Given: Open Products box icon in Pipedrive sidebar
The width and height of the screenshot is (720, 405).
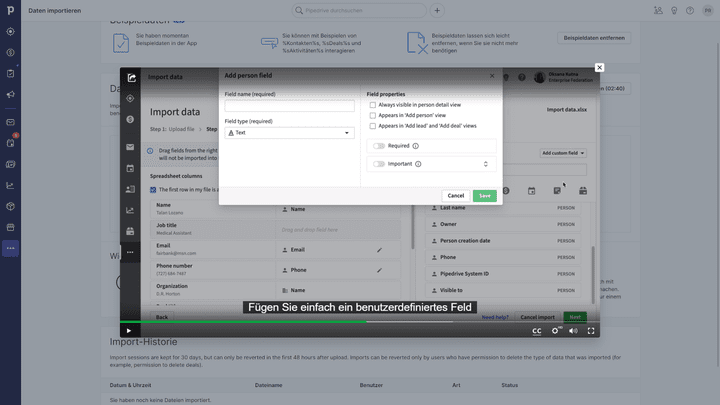Looking at the screenshot, I should click(11, 207).
